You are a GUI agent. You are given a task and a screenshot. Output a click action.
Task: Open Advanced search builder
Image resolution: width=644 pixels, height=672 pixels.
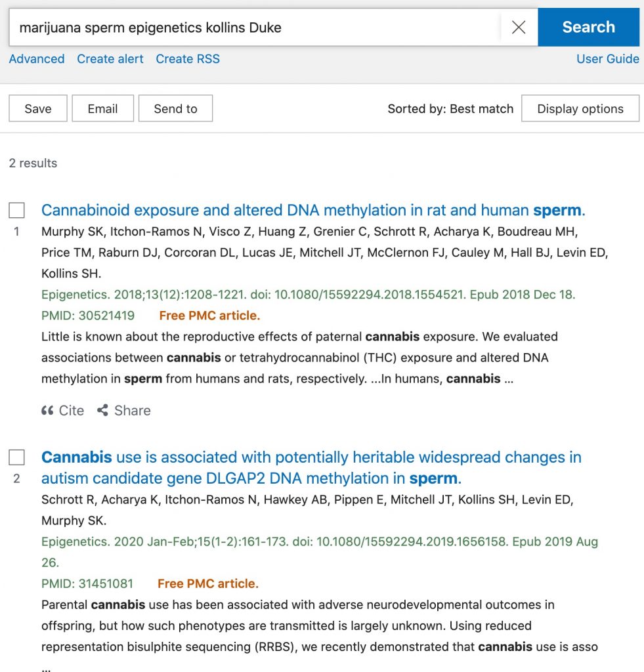(x=36, y=58)
